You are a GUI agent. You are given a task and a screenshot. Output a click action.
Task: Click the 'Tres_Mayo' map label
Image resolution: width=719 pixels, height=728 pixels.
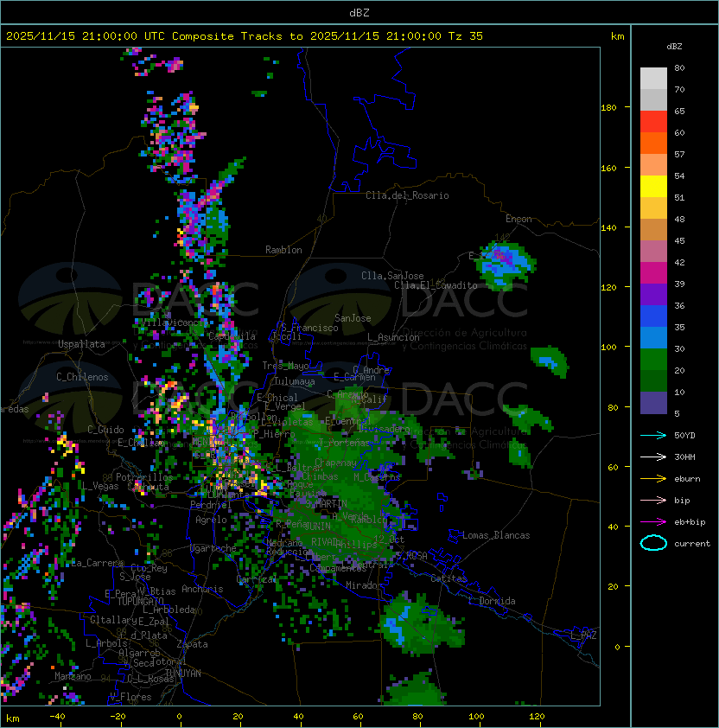(x=285, y=366)
